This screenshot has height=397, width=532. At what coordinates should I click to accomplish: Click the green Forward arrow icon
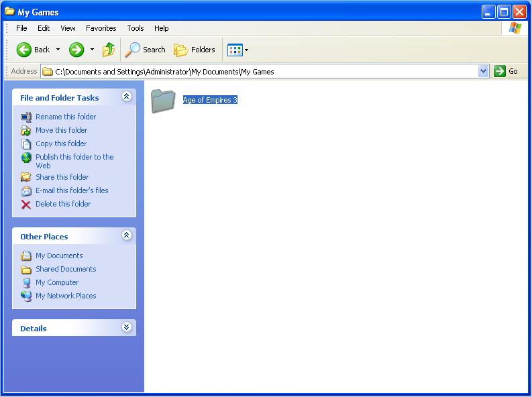coord(76,50)
